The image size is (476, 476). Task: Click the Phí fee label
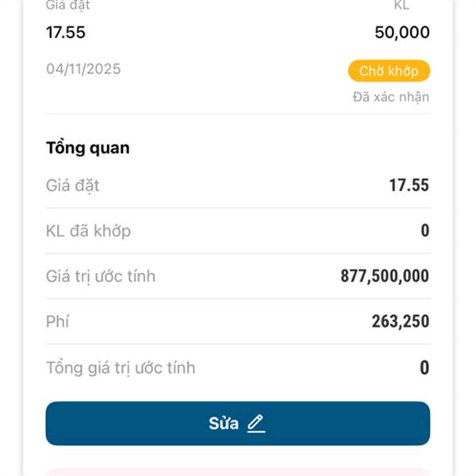[58, 321]
